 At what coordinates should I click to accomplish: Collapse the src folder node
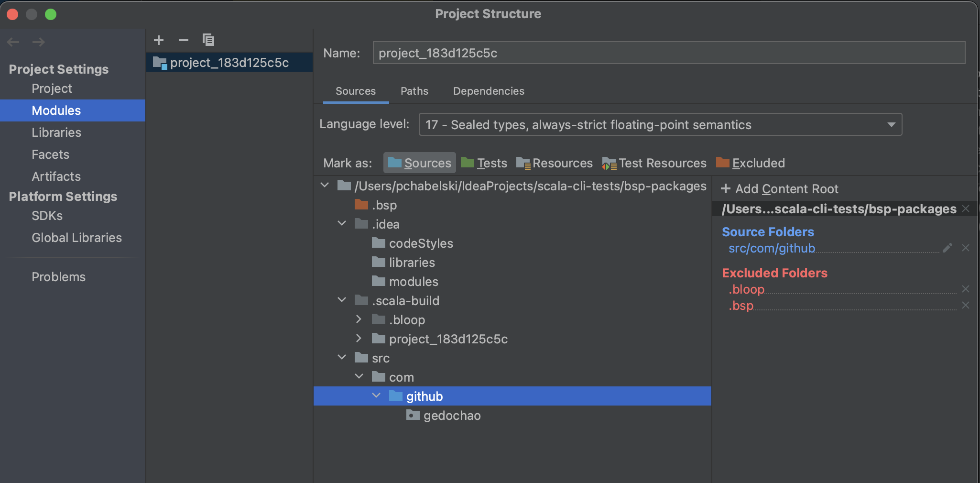point(341,357)
